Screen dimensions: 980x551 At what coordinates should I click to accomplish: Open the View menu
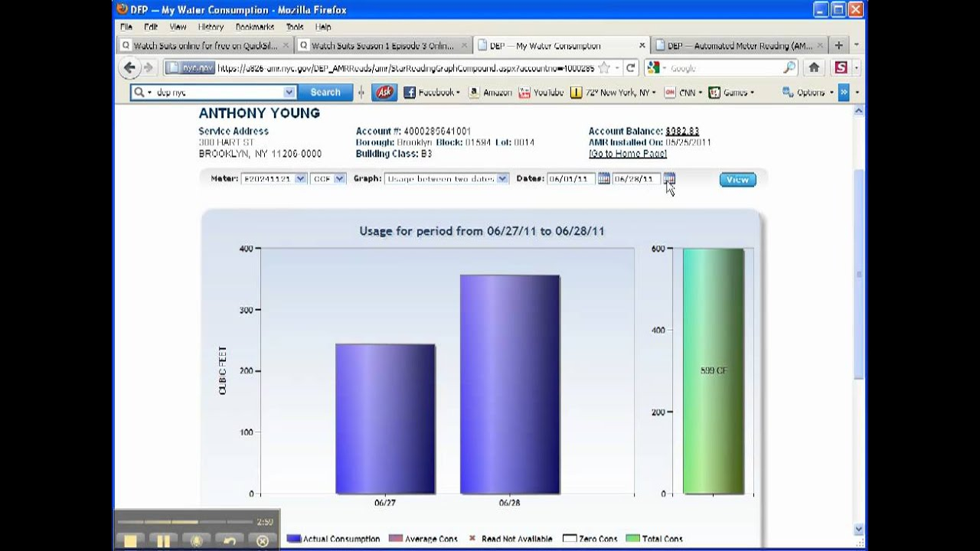[x=178, y=27]
